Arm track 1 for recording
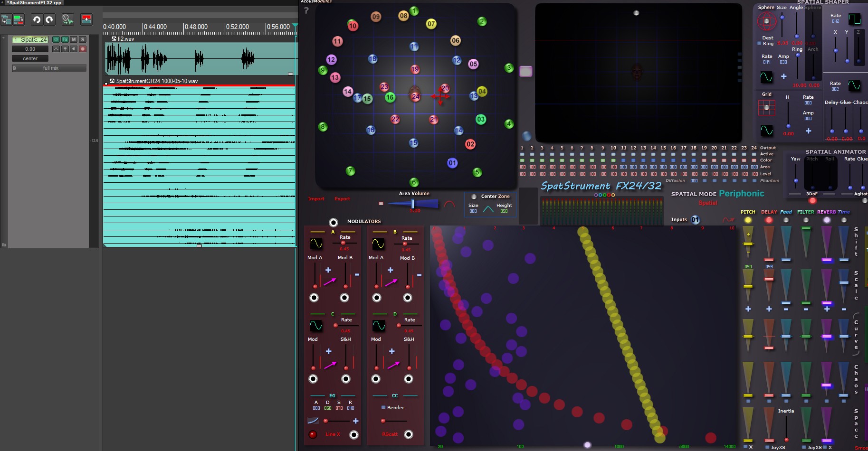 tap(83, 49)
